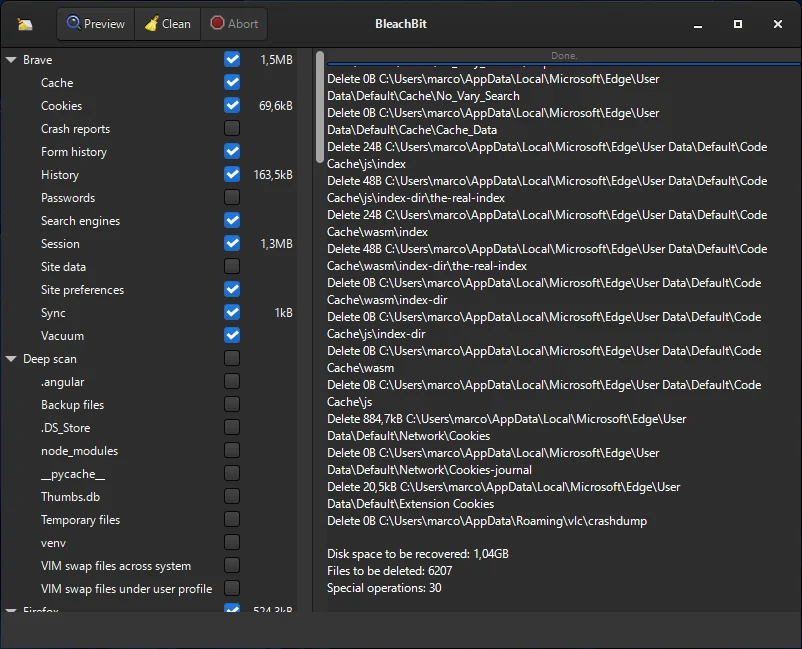The width and height of the screenshot is (802, 649).
Task: Click the vlc\crashdump delete log line
Action: pyautogui.click(x=487, y=521)
